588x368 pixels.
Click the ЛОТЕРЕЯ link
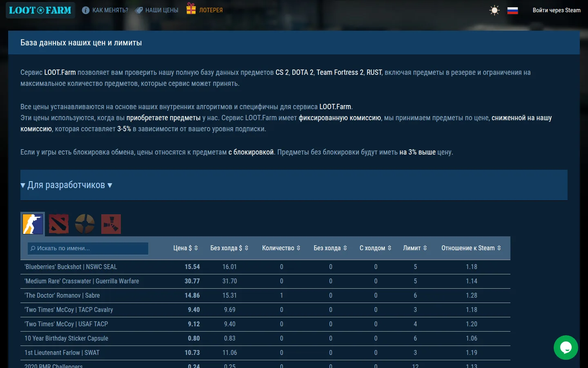pyautogui.click(x=211, y=10)
